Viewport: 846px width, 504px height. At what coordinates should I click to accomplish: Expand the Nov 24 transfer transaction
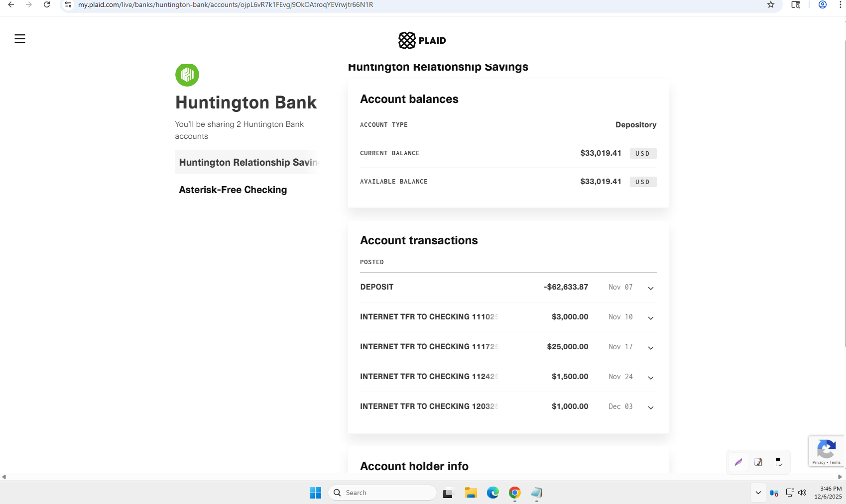pos(650,378)
